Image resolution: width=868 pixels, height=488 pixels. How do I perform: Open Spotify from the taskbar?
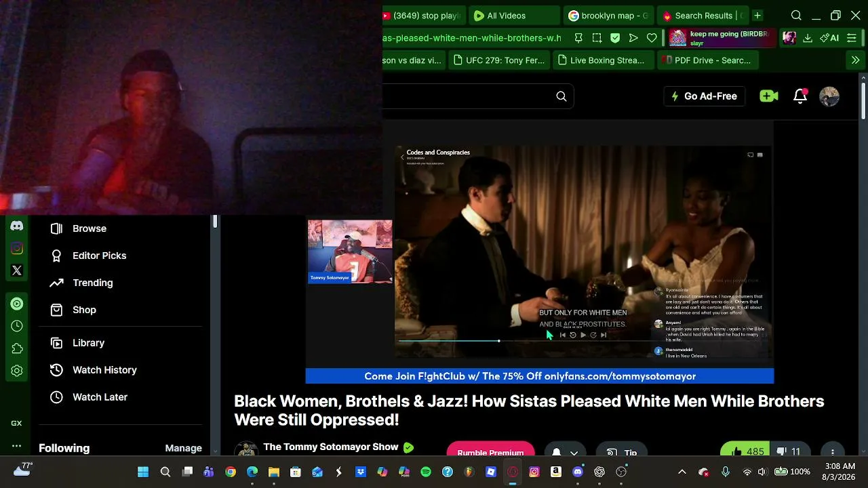pyautogui.click(x=426, y=472)
